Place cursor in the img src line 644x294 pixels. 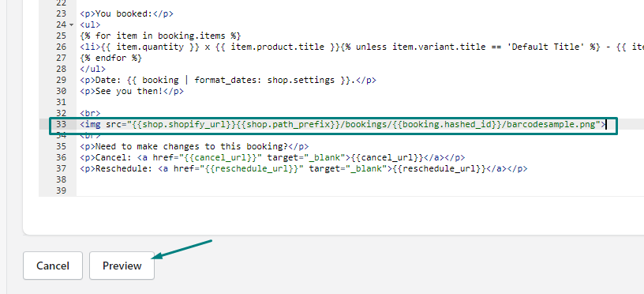(x=343, y=124)
